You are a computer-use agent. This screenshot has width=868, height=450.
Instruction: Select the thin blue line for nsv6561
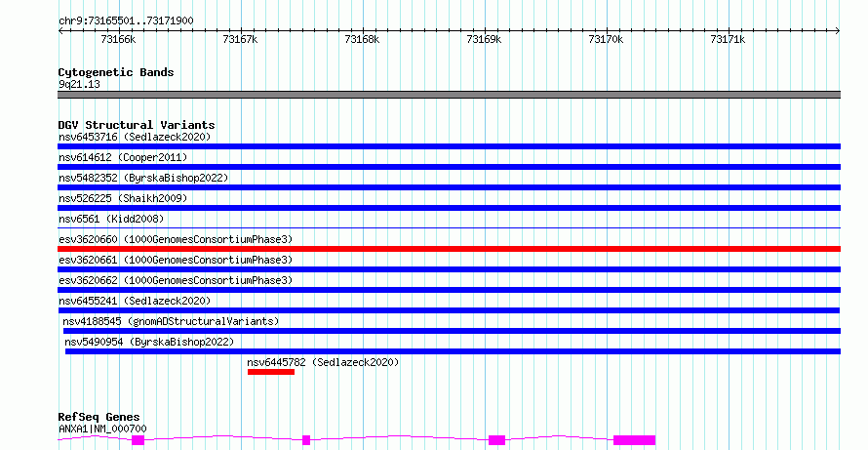point(449,227)
